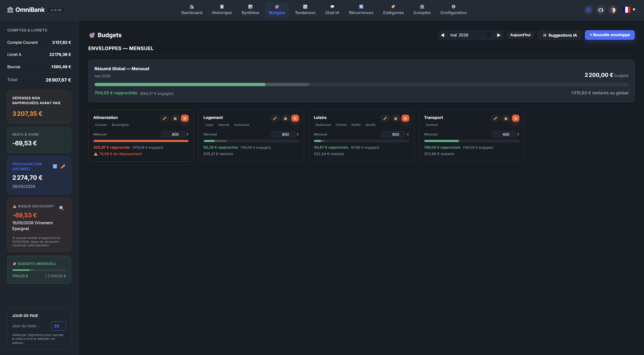Click the Boulangerie category tag
The image size is (644, 355).
click(120, 125)
